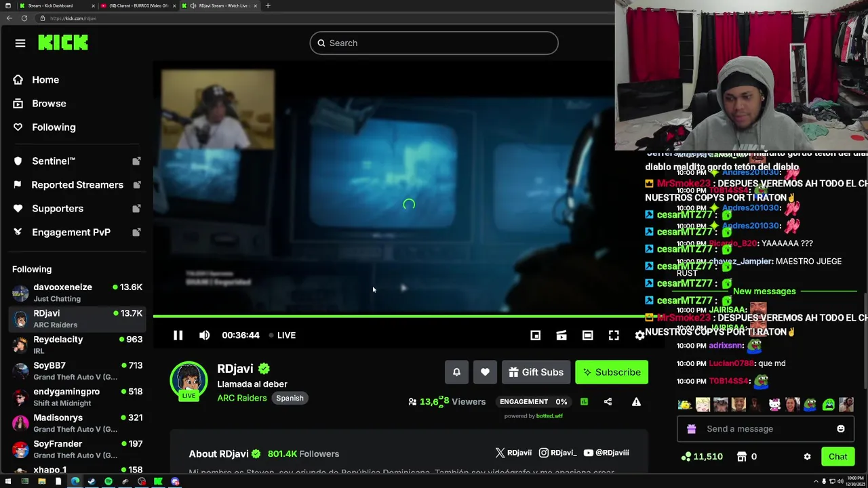This screenshot has width=868, height=488.
Task: Open RDjavii X profile link
Action: tap(513, 453)
